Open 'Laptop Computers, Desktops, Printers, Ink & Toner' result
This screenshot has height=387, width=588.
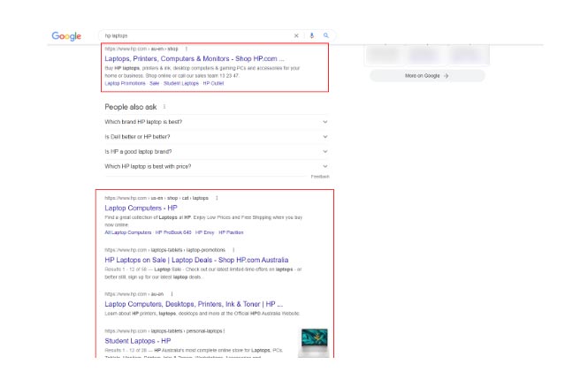coord(194,304)
